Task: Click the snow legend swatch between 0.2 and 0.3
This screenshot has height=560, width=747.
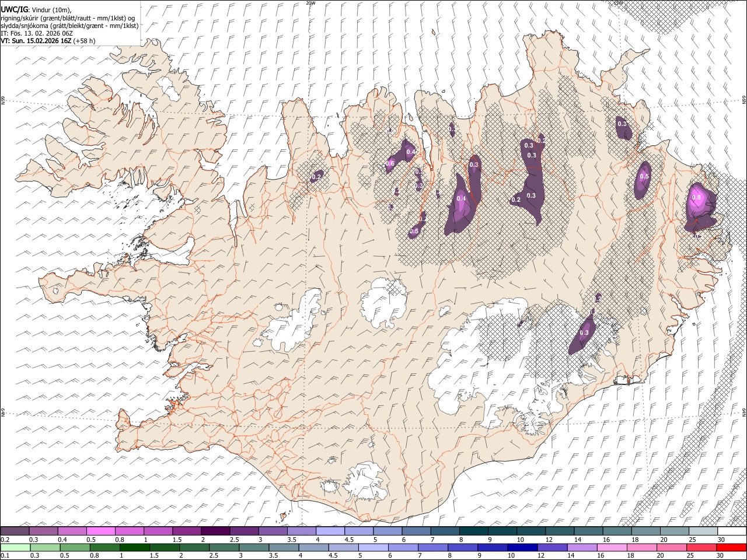Action: [x=15, y=531]
